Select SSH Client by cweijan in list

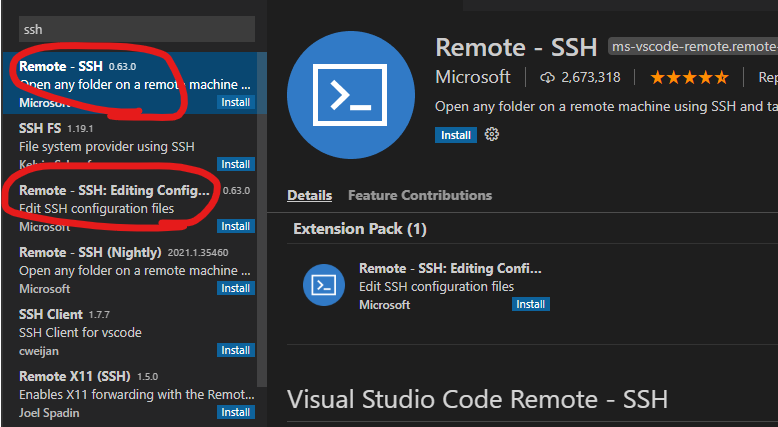pyautogui.click(x=110, y=332)
